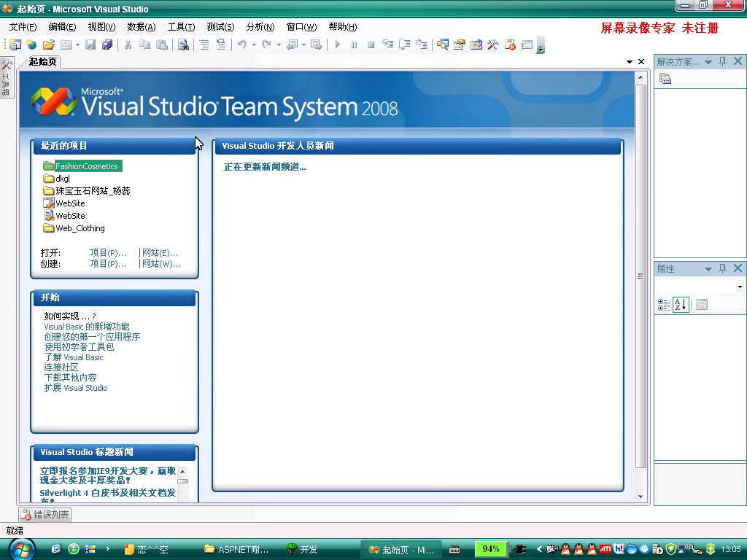Screen dimensions: 747x560
Task: Click the Visual Basic 的新增功能 link
Action: tap(87, 327)
